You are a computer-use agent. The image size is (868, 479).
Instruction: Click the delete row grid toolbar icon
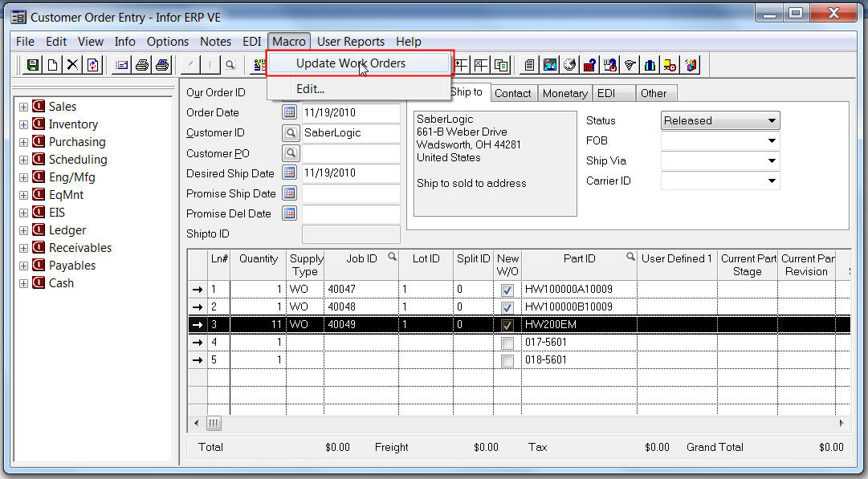[x=481, y=65]
